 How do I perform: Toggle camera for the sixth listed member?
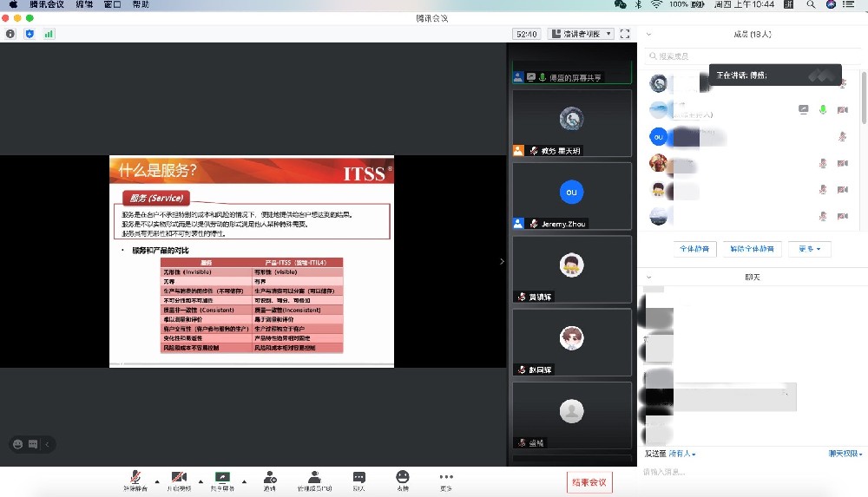pos(843,216)
